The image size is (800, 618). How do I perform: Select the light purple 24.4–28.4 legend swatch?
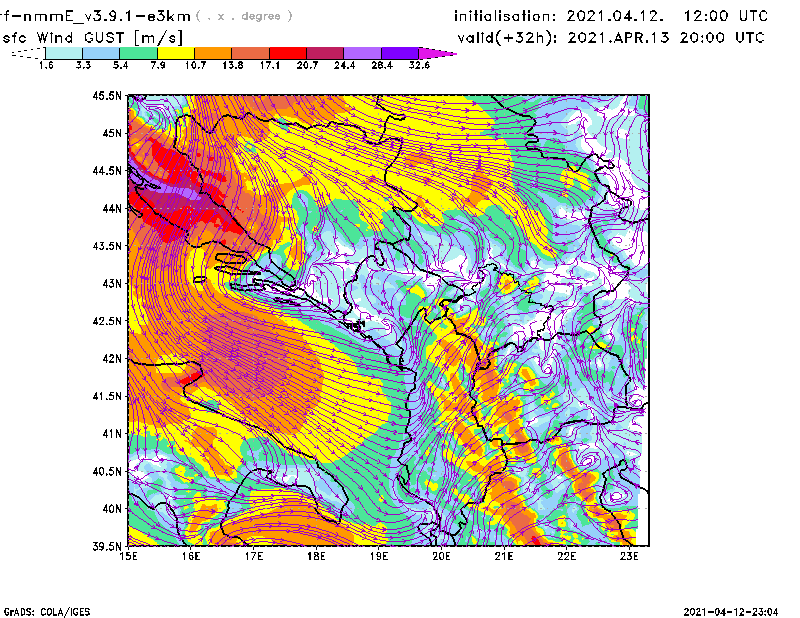(363, 53)
